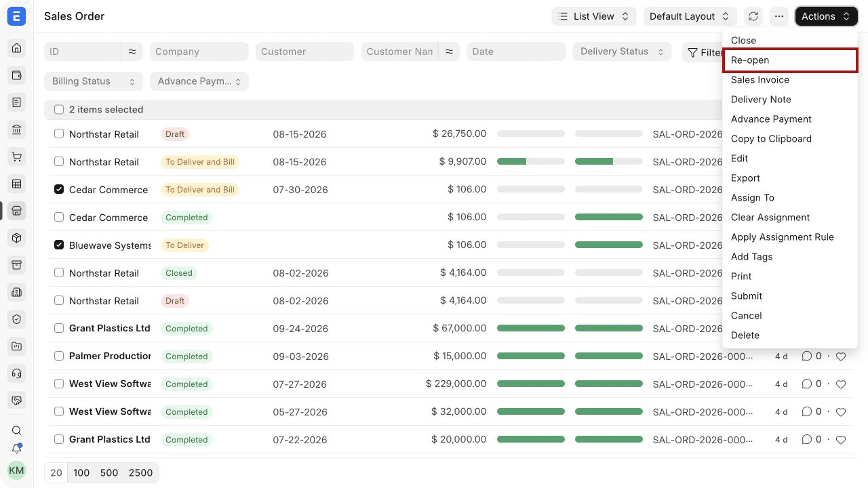This screenshot has height=488, width=868.
Task: Open the bank building sidebar icon
Action: point(17,129)
